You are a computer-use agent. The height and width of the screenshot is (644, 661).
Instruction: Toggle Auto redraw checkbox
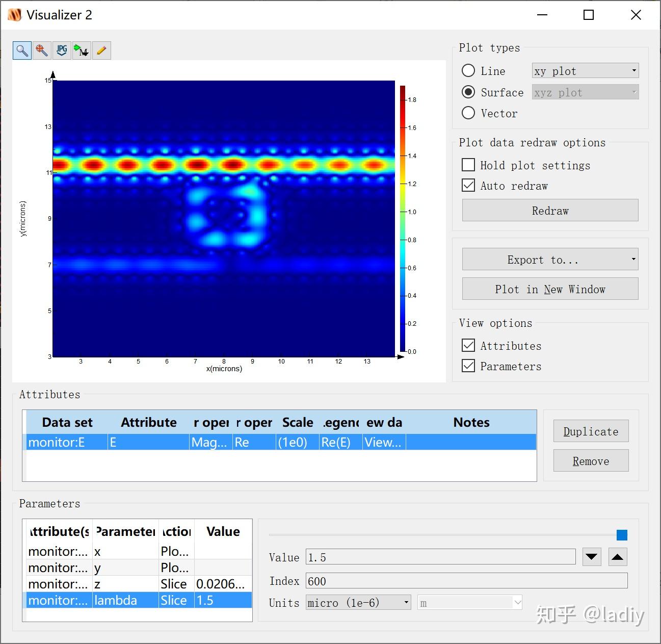coord(468,185)
